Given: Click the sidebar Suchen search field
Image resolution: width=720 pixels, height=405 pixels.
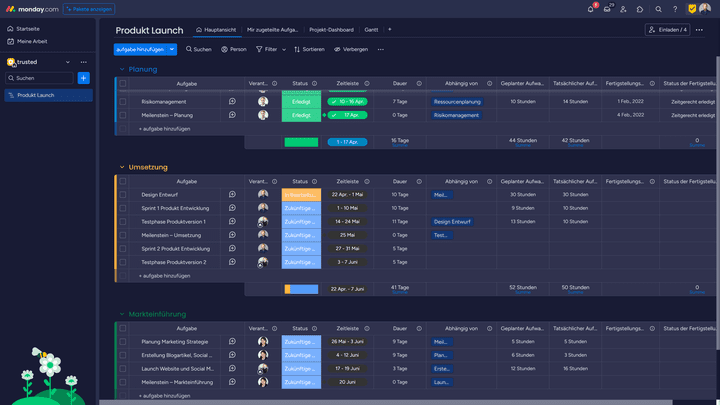Looking at the screenshot, I should coord(40,77).
